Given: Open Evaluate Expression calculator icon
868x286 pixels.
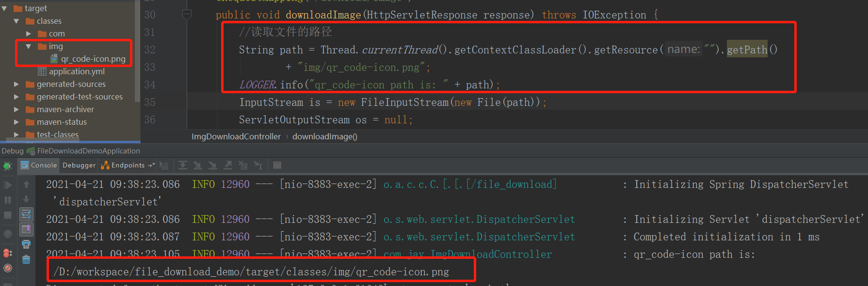Looking at the screenshot, I should click(x=277, y=166).
